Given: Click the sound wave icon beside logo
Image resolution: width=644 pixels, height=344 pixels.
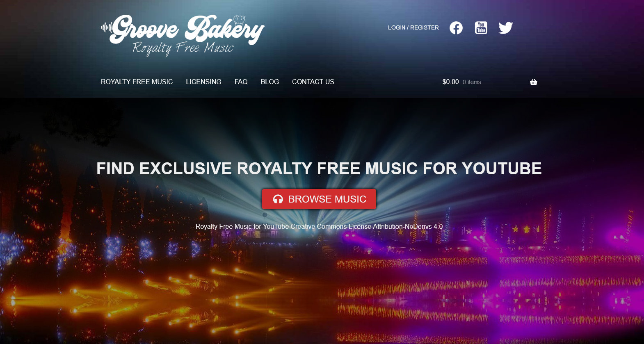Looking at the screenshot, I should click(x=107, y=28).
